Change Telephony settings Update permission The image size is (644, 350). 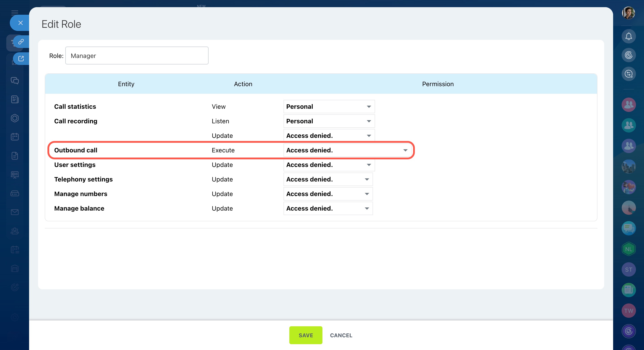pos(328,179)
